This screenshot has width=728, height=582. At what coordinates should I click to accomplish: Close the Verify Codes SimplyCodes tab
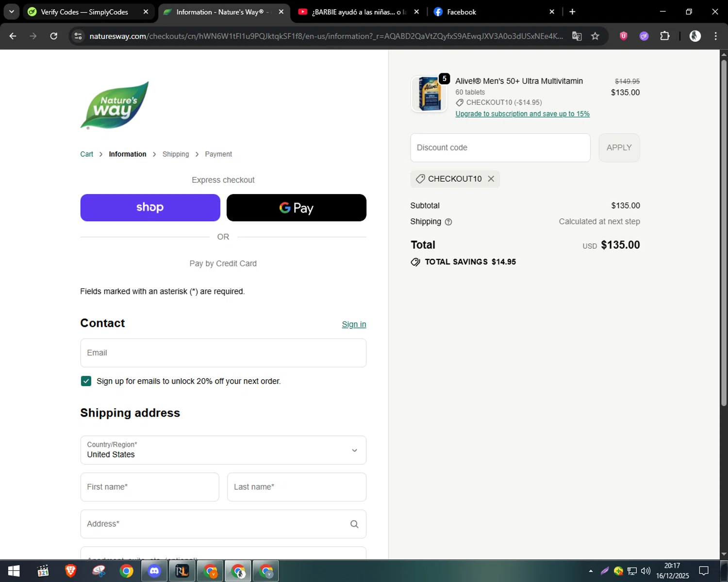click(x=146, y=12)
